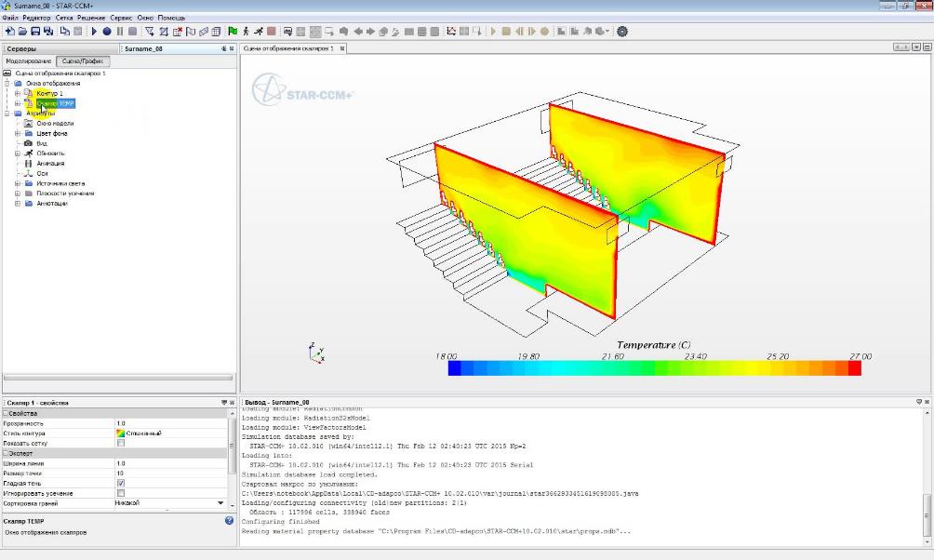Open the Сортировка граней dropdown
The width and height of the screenshot is (934, 560).
(x=220, y=503)
